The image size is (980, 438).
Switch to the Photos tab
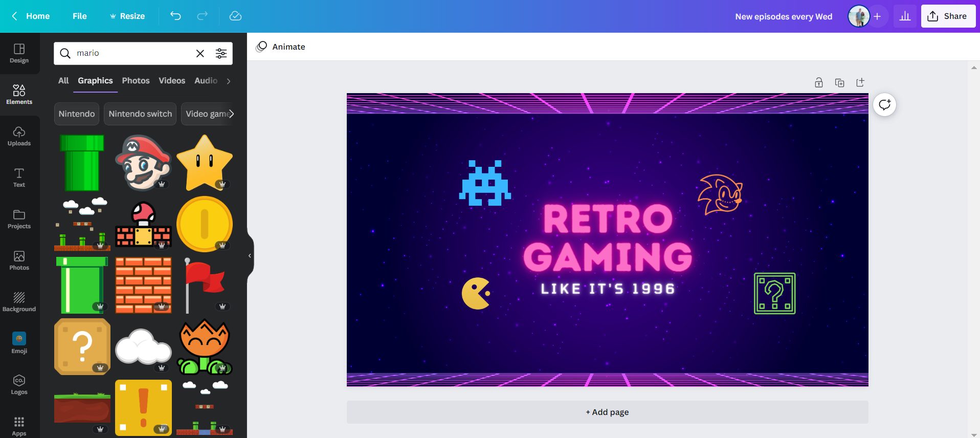136,80
